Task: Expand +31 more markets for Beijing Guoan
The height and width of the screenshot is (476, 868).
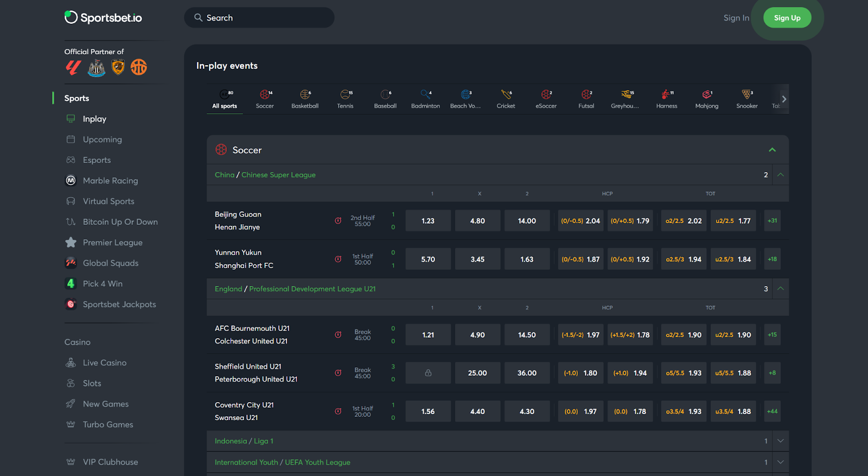Action: 772,221
